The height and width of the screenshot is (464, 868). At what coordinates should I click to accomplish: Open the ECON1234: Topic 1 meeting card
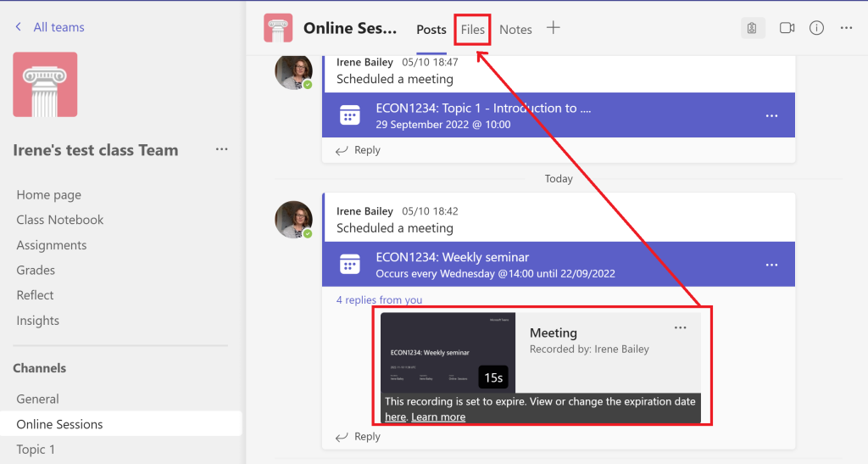[559, 115]
